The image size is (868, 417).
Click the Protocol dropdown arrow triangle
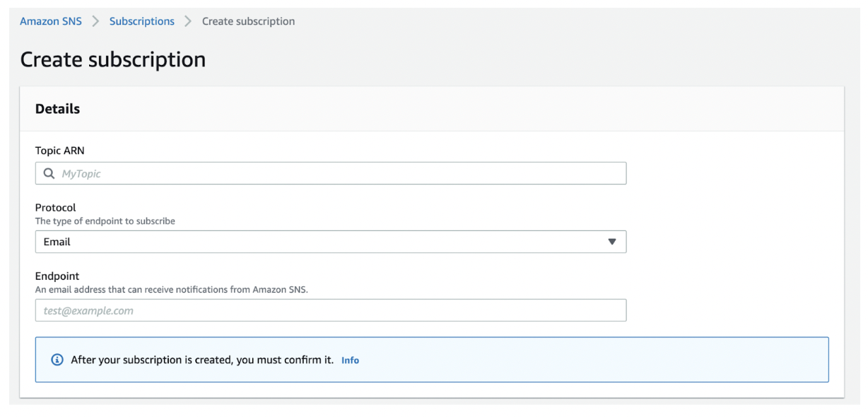[612, 242]
